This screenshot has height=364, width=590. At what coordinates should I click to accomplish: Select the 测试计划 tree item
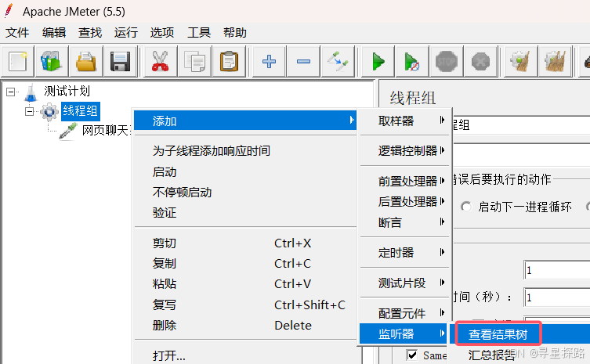tap(67, 91)
